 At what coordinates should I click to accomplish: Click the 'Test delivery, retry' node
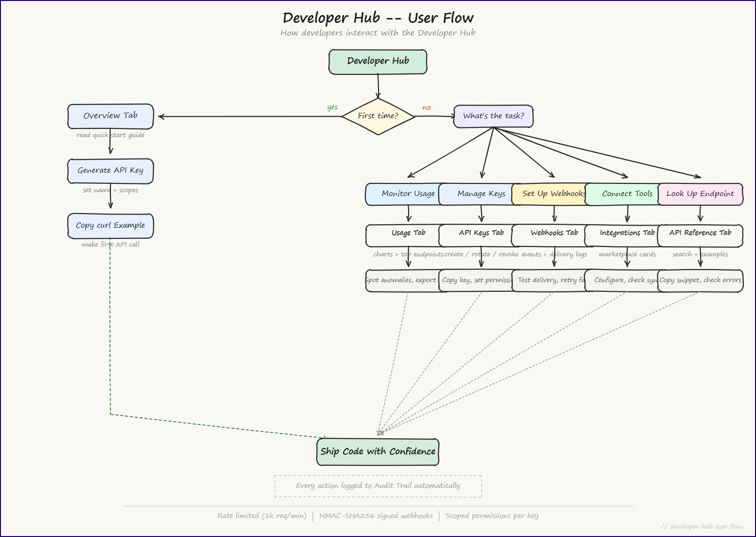[x=549, y=281]
